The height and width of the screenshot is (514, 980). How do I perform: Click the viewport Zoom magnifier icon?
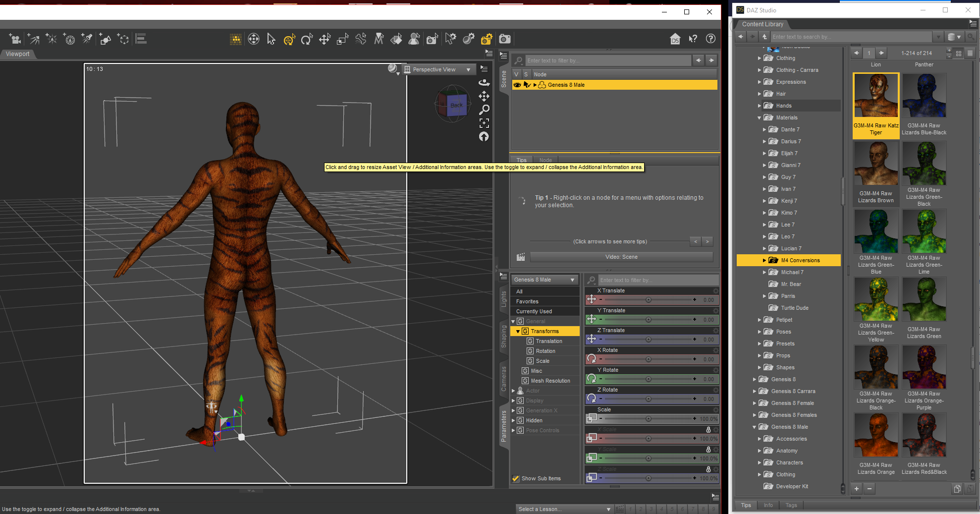tap(484, 110)
